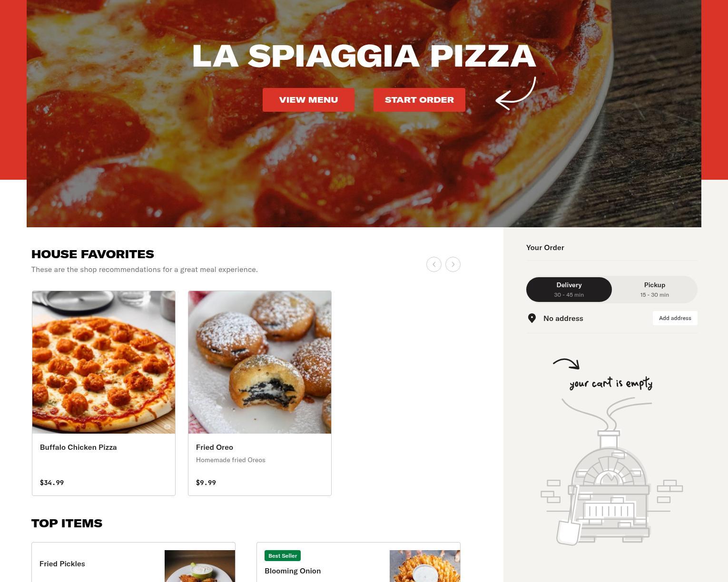Select the Delivery option
The height and width of the screenshot is (582, 728).
tap(569, 289)
